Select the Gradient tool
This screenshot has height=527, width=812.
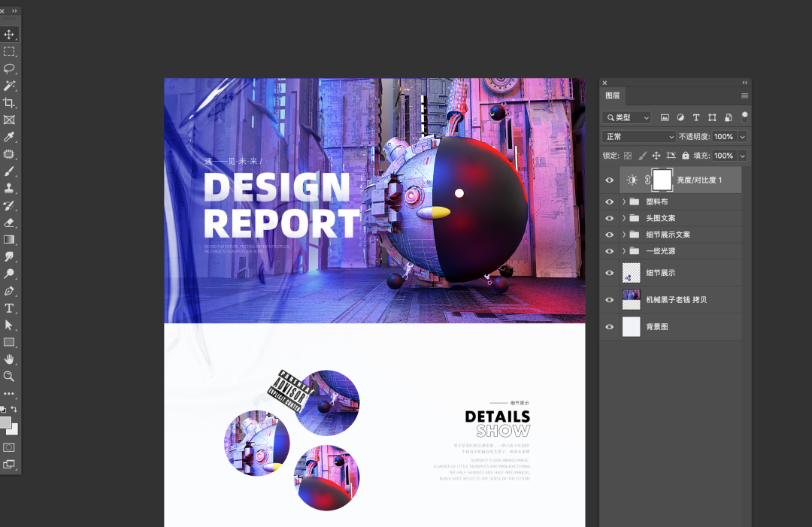click(9, 239)
